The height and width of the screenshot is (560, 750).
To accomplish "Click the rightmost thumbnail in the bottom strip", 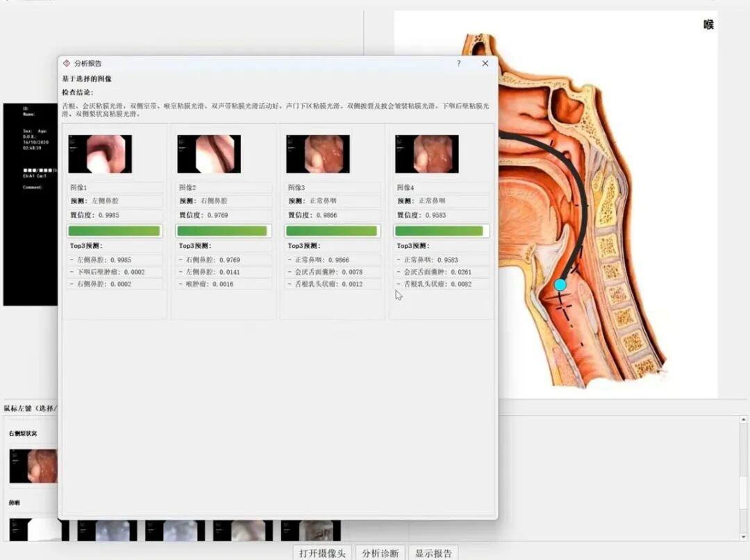I will (311, 531).
